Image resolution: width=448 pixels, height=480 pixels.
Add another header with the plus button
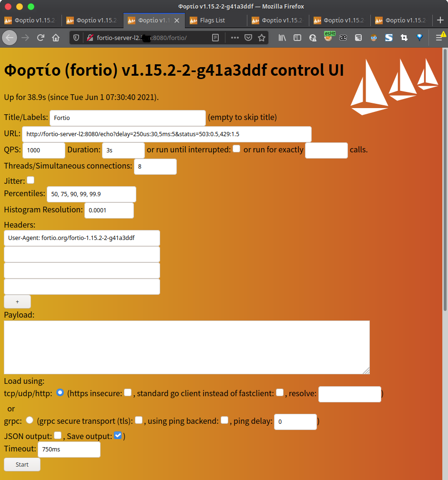[x=17, y=302]
